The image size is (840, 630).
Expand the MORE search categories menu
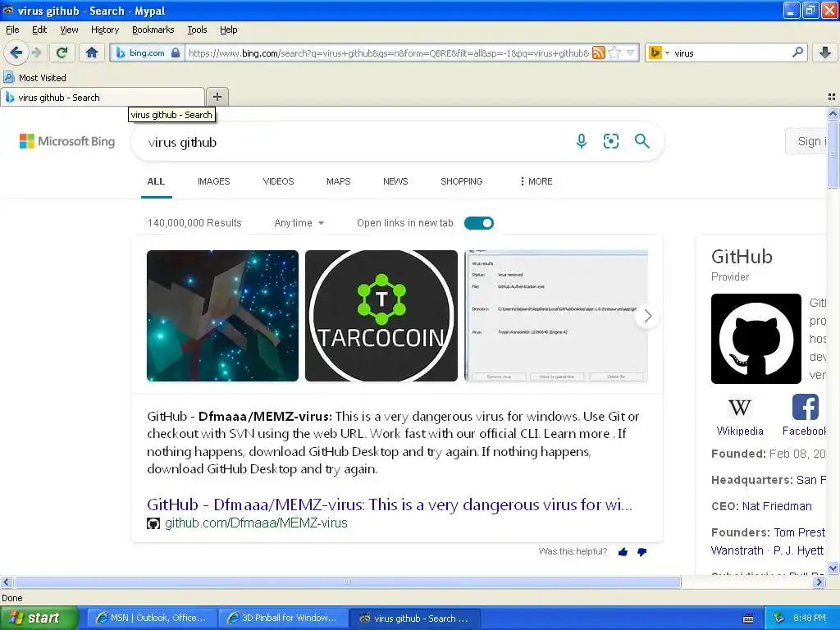point(536,181)
